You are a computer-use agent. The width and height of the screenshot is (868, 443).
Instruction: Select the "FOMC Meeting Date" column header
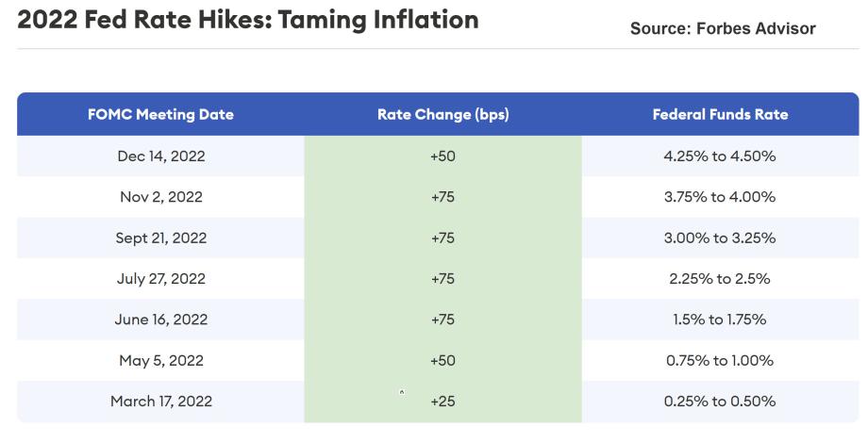tap(160, 115)
